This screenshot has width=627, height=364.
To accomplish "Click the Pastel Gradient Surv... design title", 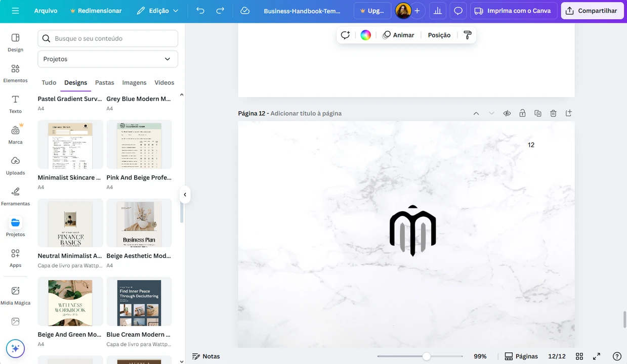I will click(x=70, y=99).
